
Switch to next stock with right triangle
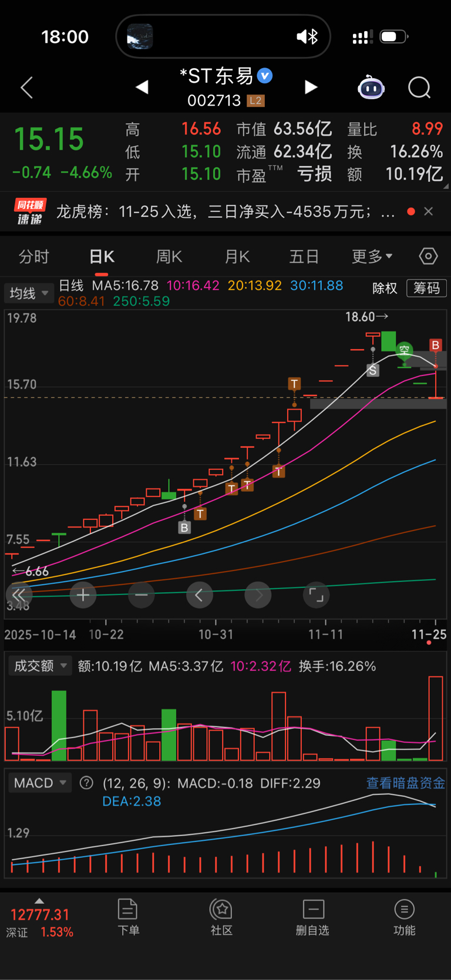tap(311, 87)
